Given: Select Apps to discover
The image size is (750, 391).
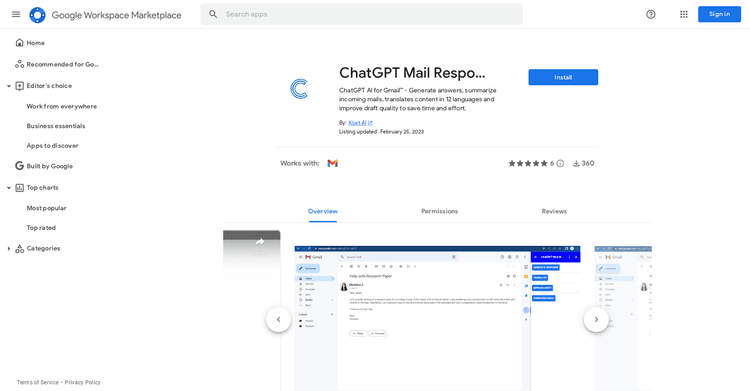Looking at the screenshot, I should pos(53,145).
